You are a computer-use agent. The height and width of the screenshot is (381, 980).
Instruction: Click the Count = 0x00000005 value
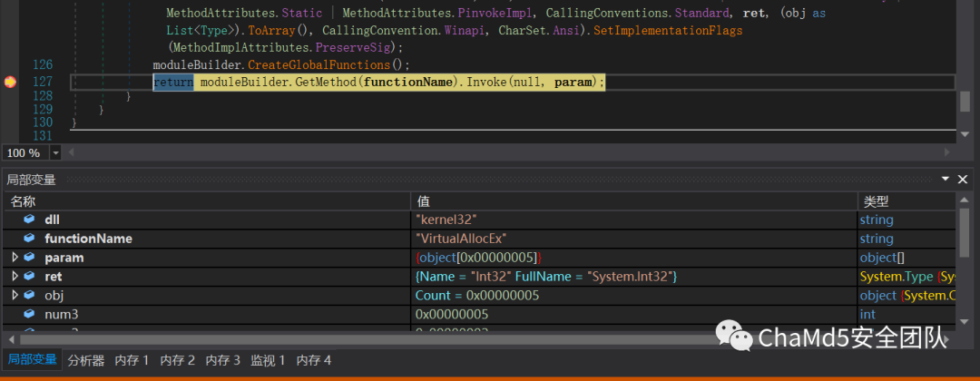(x=477, y=295)
